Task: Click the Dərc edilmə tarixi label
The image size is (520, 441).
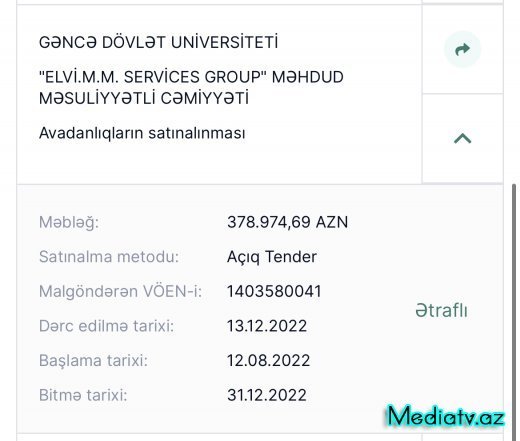Action: [x=106, y=326]
